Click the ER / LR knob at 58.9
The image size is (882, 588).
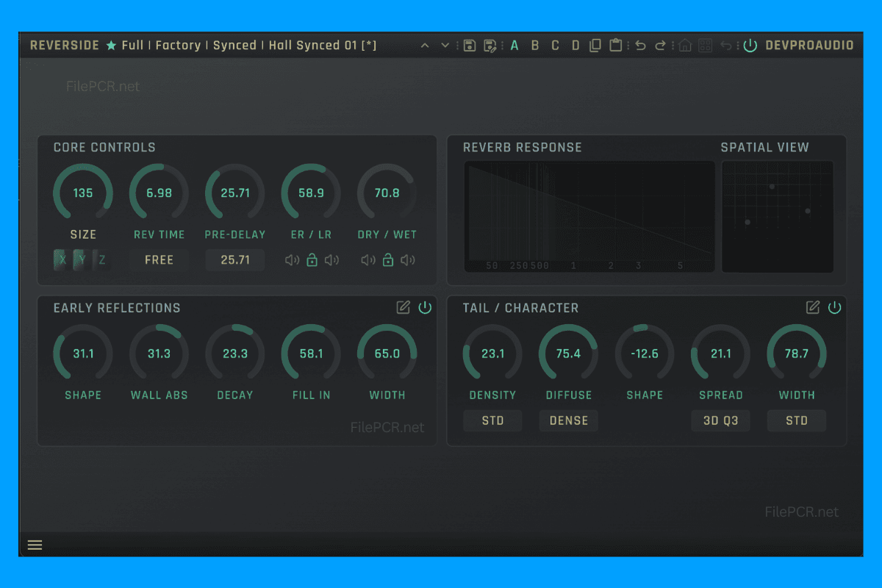coord(311,193)
